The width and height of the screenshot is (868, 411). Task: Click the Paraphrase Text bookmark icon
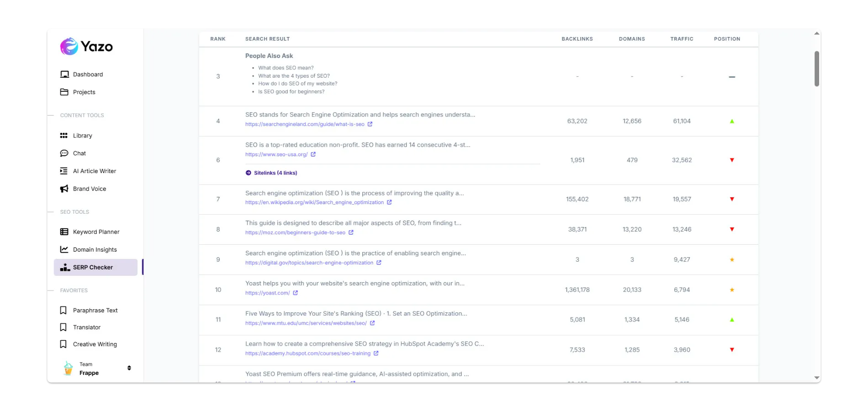[64, 310]
